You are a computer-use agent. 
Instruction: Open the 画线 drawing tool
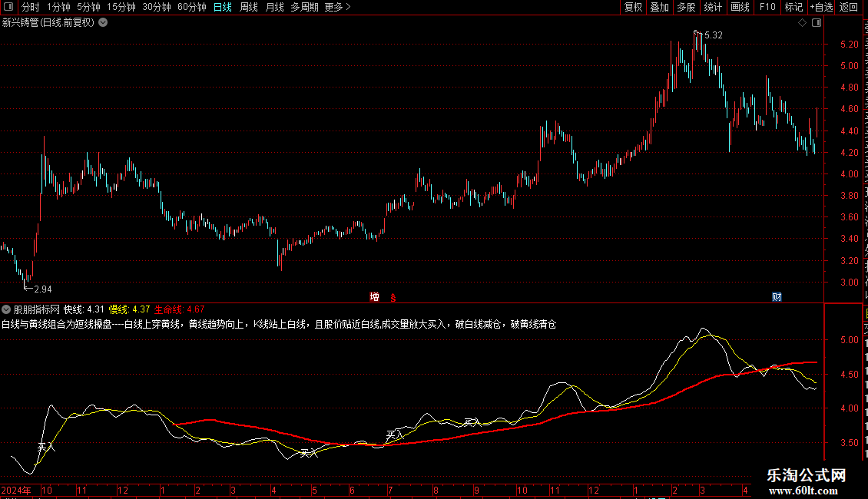tap(740, 7)
